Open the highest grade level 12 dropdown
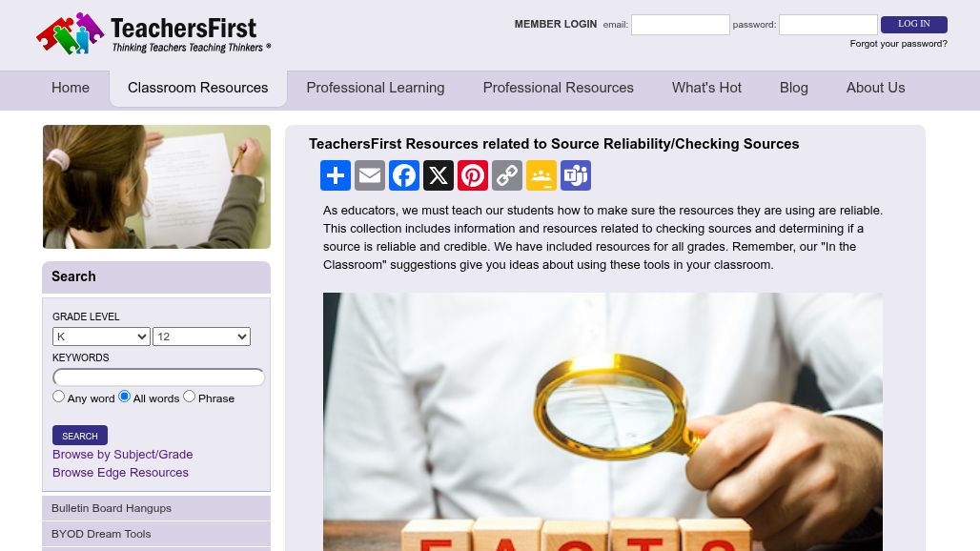The width and height of the screenshot is (980, 551). 201,337
